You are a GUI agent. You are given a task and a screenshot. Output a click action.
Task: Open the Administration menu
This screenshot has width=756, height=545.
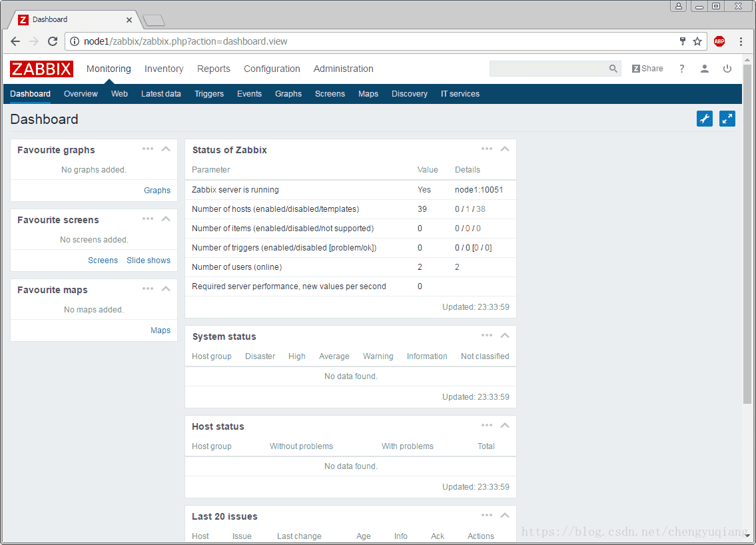click(343, 69)
